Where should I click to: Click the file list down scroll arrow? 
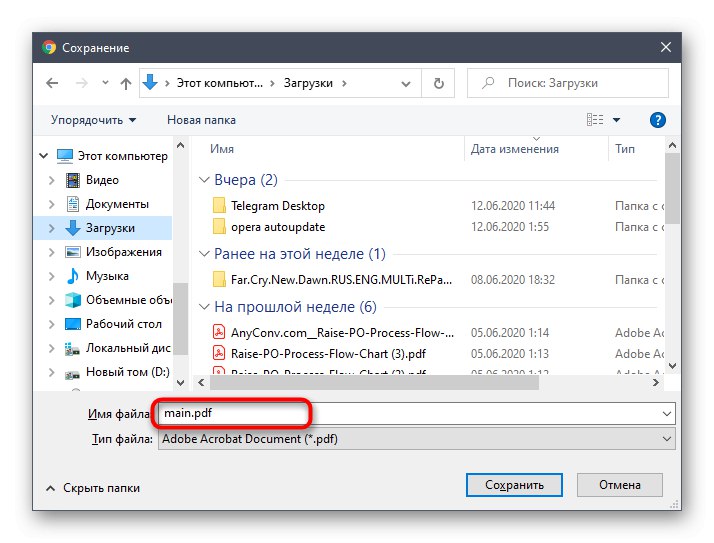[x=672, y=365]
